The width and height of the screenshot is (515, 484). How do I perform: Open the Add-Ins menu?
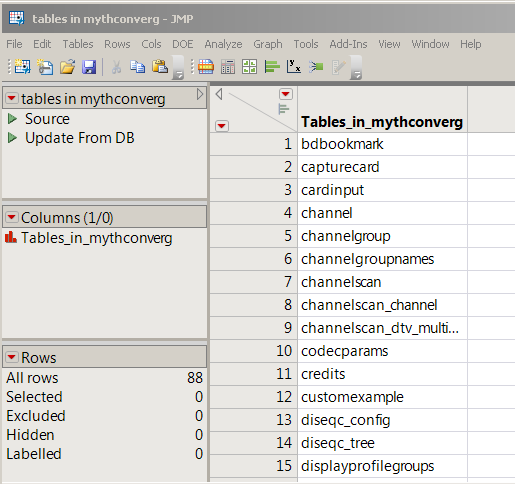(x=348, y=44)
